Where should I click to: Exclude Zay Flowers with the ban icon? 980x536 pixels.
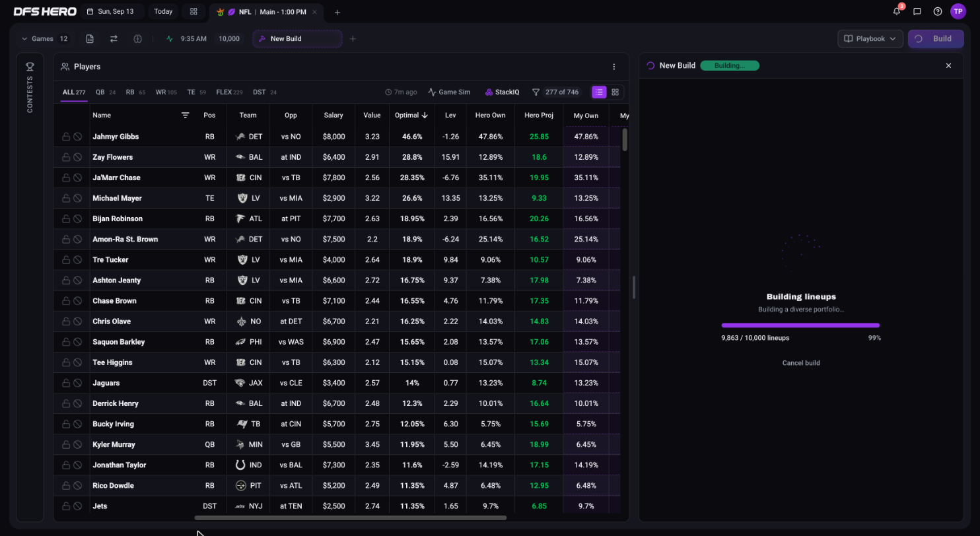click(77, 157)
